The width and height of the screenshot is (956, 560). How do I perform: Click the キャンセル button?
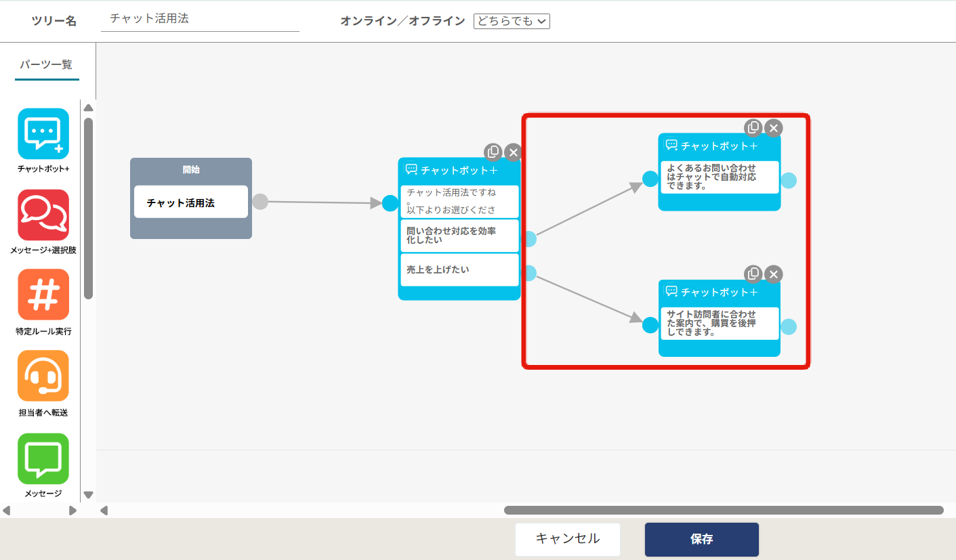click(x=567, y=539)
